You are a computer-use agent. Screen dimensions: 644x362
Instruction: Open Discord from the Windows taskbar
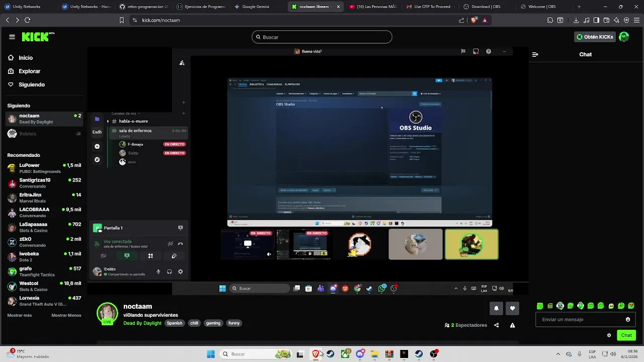tap(360, 354)
